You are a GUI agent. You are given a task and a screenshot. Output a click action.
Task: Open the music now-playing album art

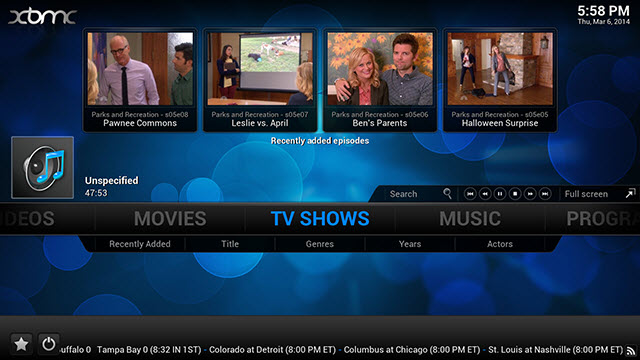42,167
